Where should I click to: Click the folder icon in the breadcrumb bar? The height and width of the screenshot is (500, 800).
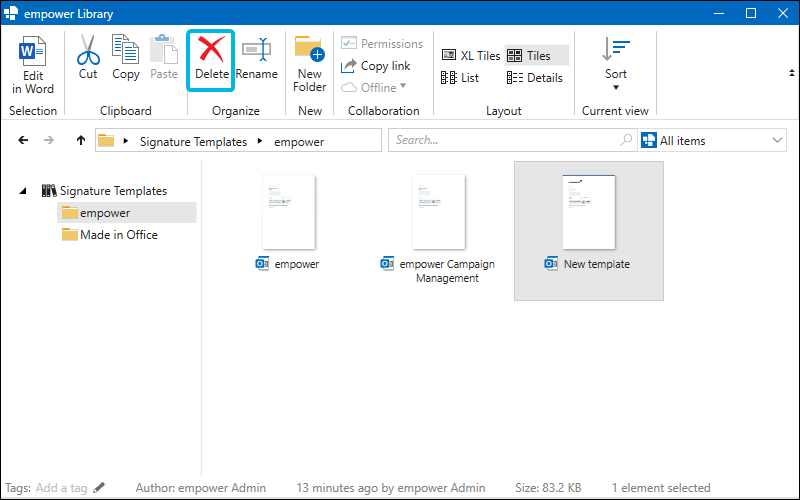pyautogui.click(x=106, y=140)
